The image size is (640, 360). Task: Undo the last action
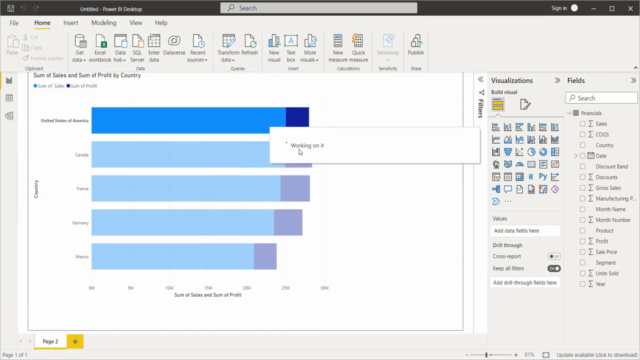pyautogui.click(x=23, y=8)
